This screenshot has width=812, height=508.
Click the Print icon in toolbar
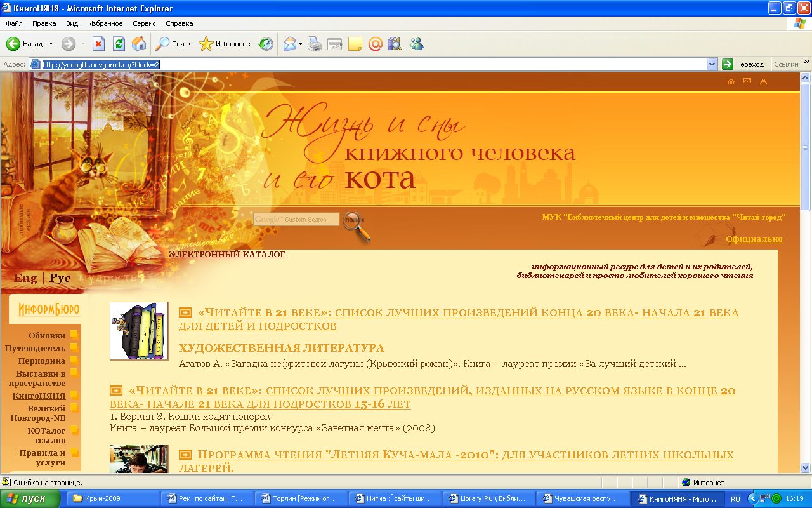315,44
